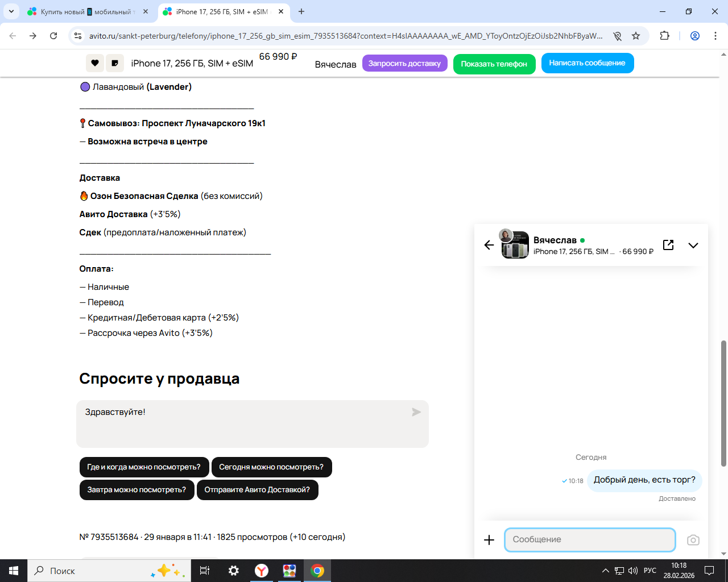Viewport: 728px width, 582px height.
Task: Choose 'Где и когда можно посмотреть?' quick question
Action: pyautogui.click(x=144, y=467)
